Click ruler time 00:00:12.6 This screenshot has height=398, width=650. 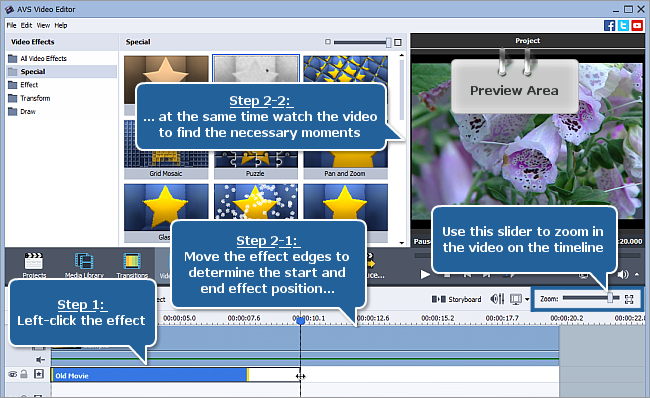tap(373, 318)
